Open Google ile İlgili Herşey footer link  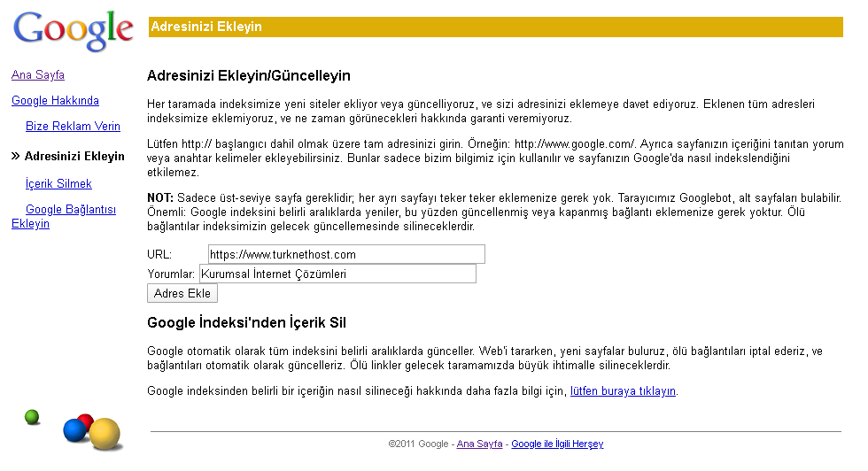[x=557, y=444]
